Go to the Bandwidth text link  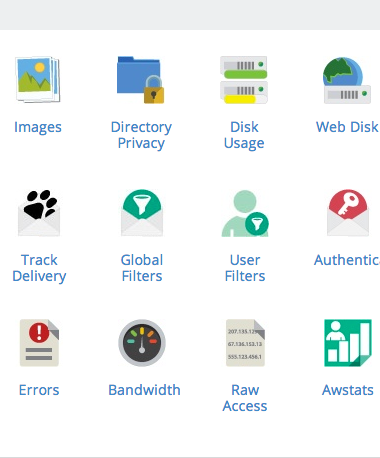[144, 390]
